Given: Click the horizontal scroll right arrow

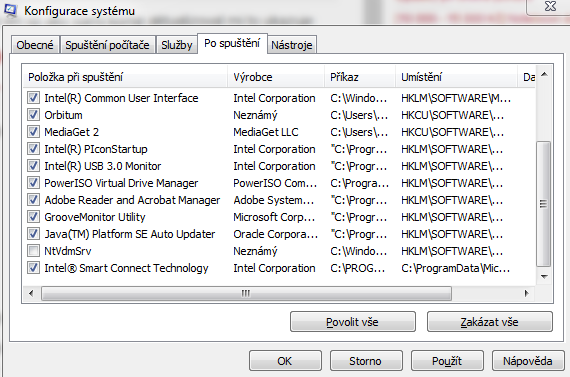Looking at the screenshot, I should pyautogui.click(x=526, y=293).
